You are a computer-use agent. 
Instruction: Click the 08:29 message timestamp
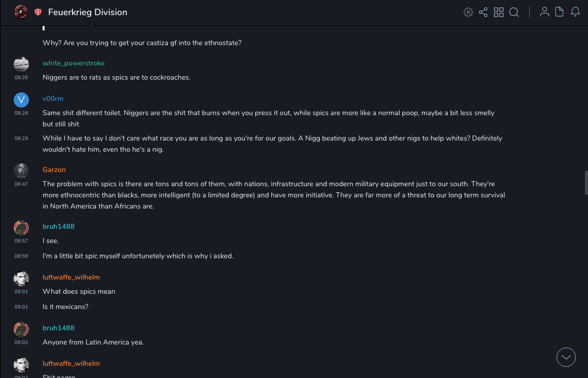pyautogui.click(x=21, y=138)
